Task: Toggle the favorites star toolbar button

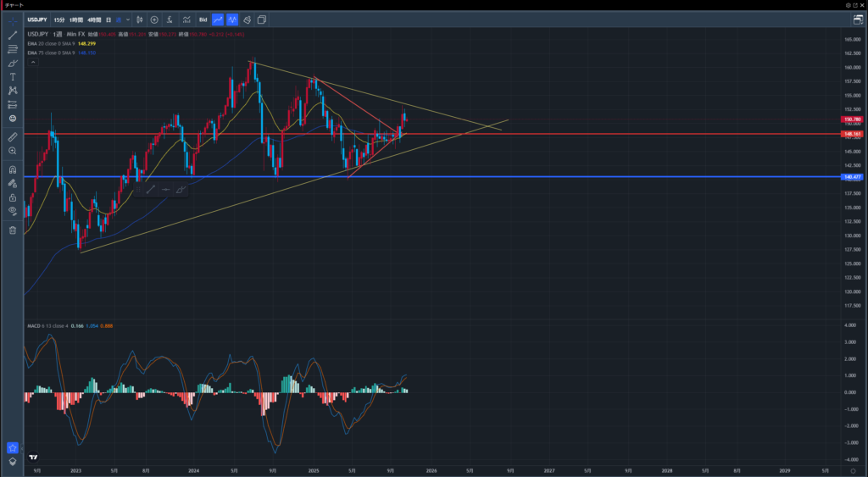Action: point(13,447)
